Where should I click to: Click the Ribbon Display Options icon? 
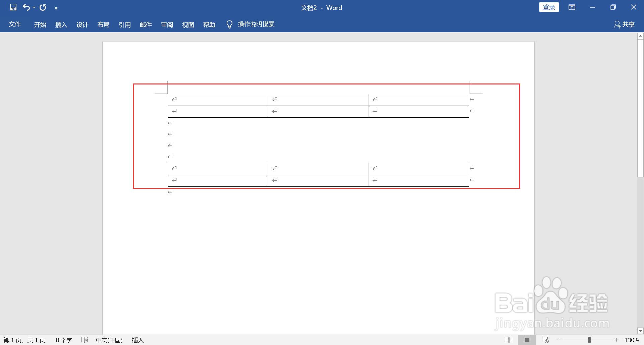(x=572, y=7)
